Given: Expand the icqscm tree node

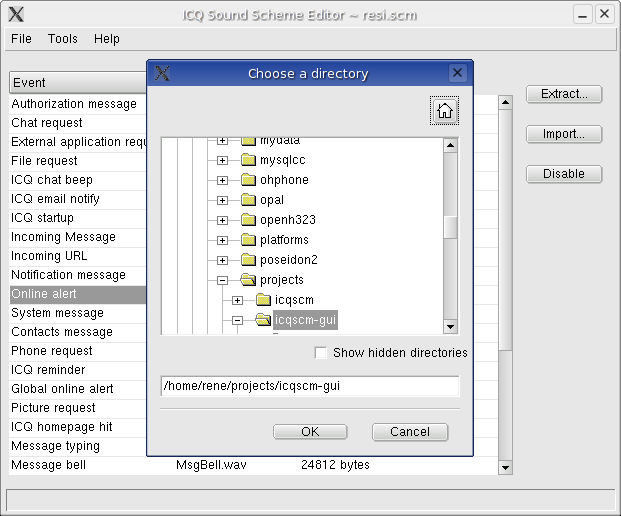Looking at the screenshot, I should (x=237, y=300).
